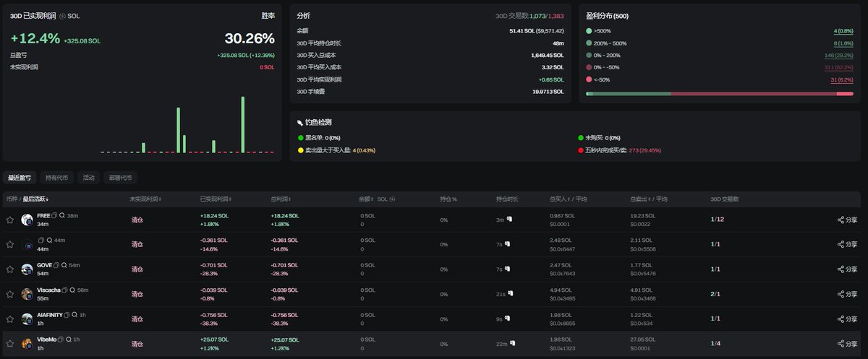
Task: Search the VibeMo token
Action: click(69, 339)
